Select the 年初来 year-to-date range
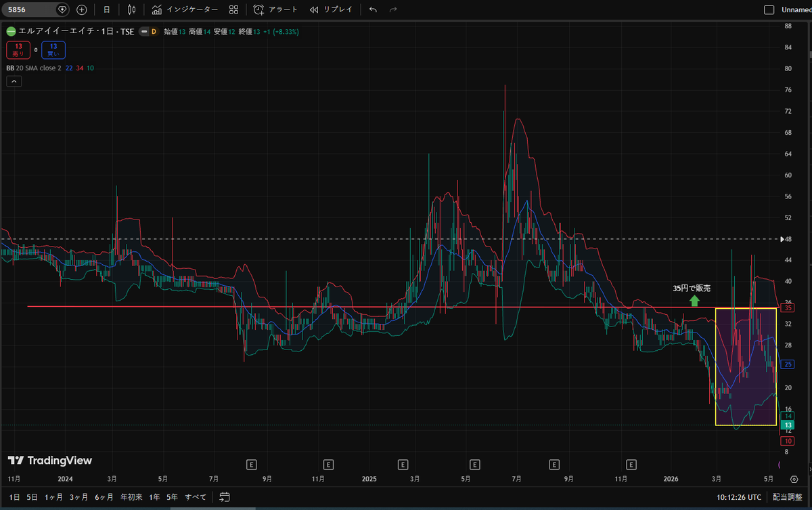Screen dimensions: 812x510 (131, 497)
